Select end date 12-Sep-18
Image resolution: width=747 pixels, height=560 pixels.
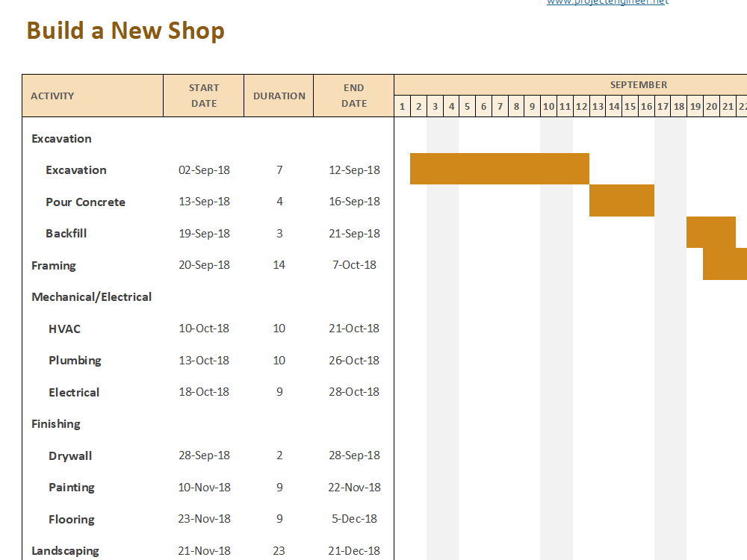tap(354, 170)
